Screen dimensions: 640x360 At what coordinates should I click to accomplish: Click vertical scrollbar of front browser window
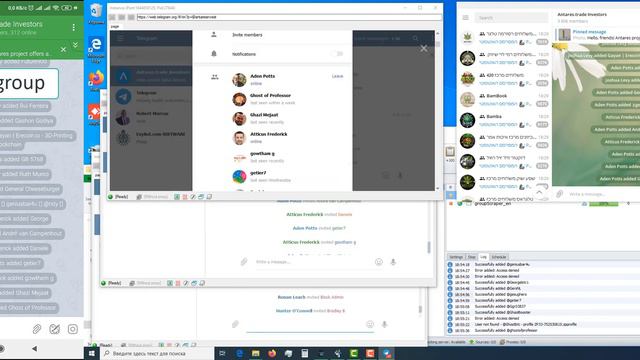438,110
